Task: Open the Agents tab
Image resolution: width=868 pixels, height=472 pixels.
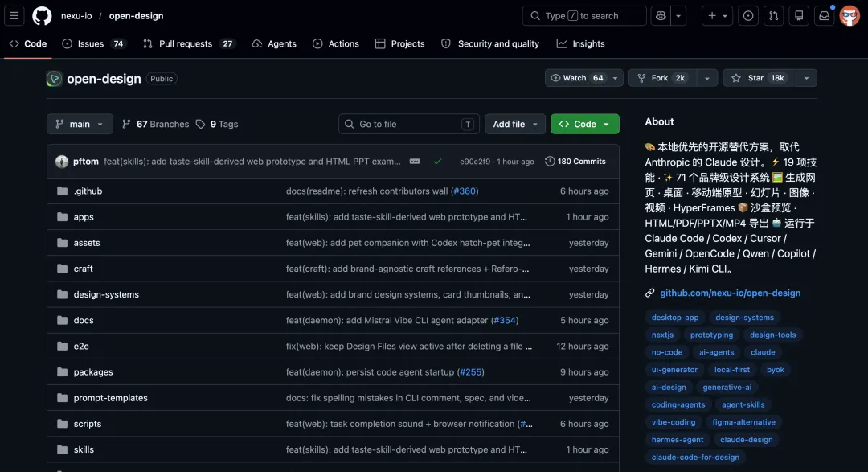Action: click(x=274, y=43)
